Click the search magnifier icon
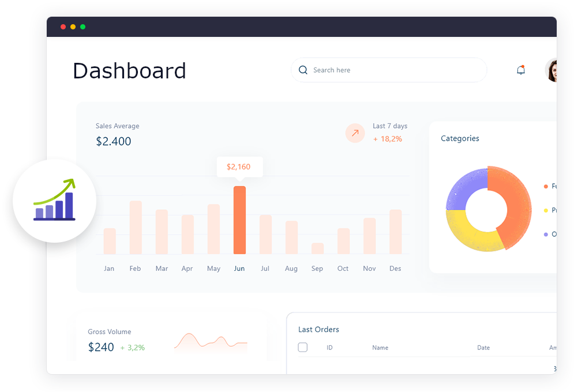 [x=303, y=70]
